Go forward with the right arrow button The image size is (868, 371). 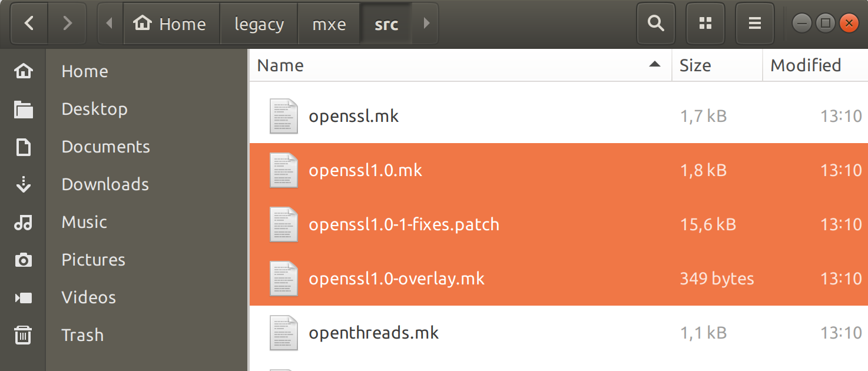click(x=68, y=24)
